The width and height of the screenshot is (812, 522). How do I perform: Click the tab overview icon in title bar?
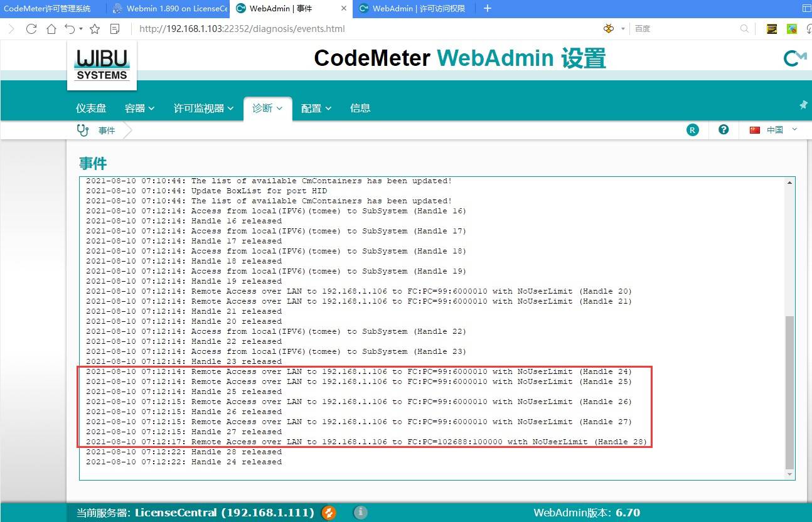806,8
